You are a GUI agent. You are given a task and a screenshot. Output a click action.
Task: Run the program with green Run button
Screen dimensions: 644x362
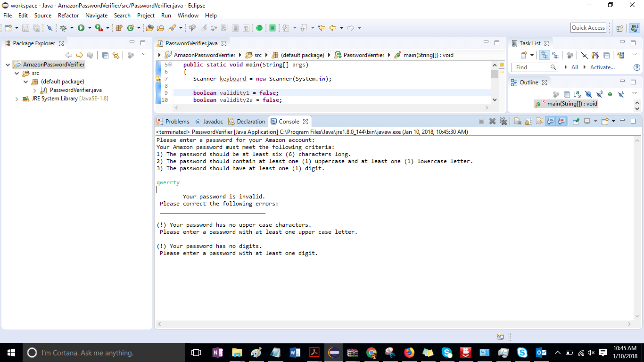[x=81, y=28]
